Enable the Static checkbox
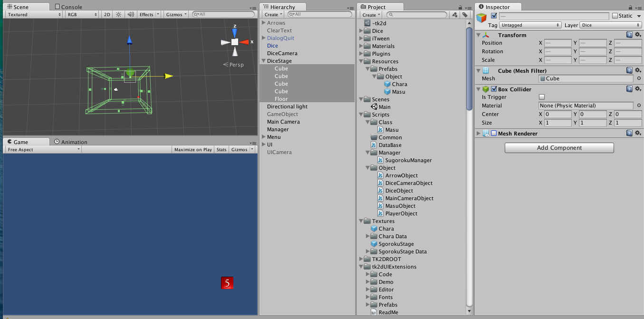Image resolution: width=644 pixels, height=319 pixels. [615, 16]
